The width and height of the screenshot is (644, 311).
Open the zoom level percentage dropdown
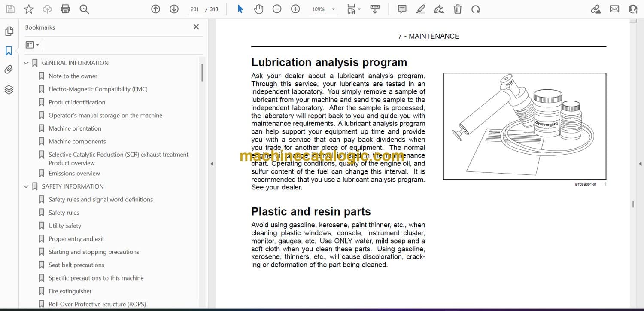pyautogui.click(x=333, y=9)
